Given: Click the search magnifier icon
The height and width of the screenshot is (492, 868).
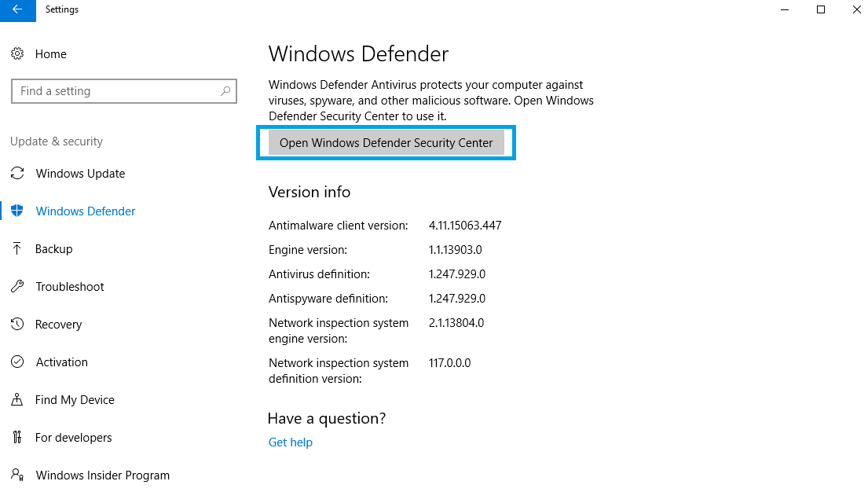Looking at the screenshot, I should 225,91.
